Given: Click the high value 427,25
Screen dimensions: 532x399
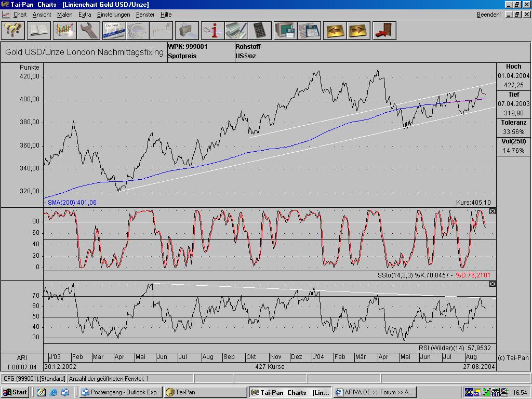Looking at the screenshot, I should point(513,85).
